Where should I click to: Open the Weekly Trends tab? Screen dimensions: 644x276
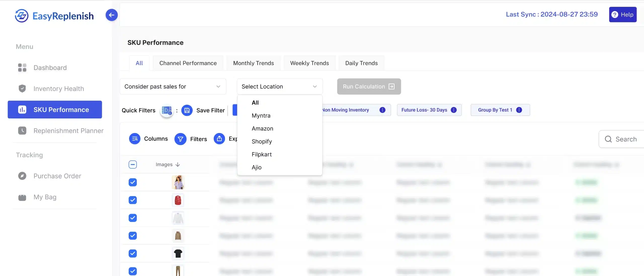[x=309, y=63]
